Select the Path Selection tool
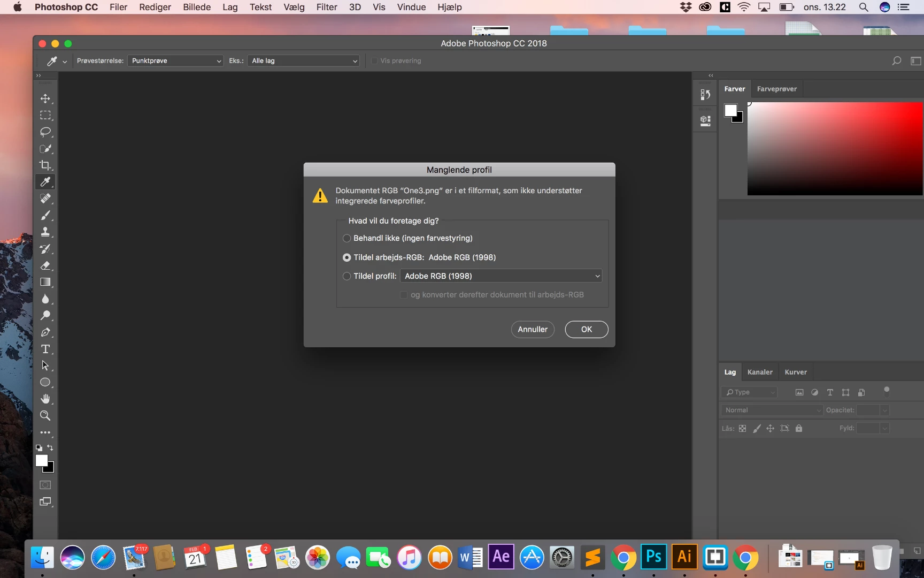This screenshot has width=924, height=578. (x=45, y=366)
